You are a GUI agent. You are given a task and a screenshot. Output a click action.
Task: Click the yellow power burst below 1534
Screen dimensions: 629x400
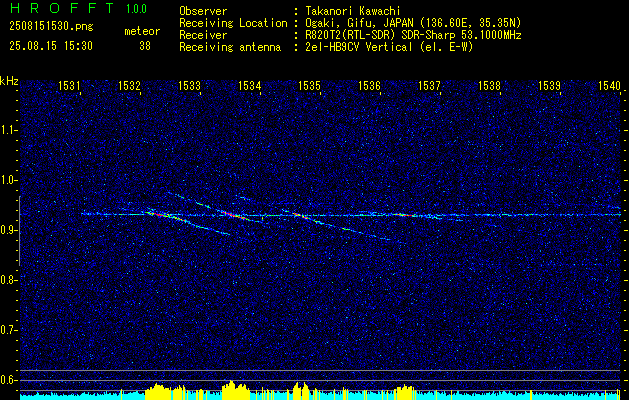(x=235, y=390)
